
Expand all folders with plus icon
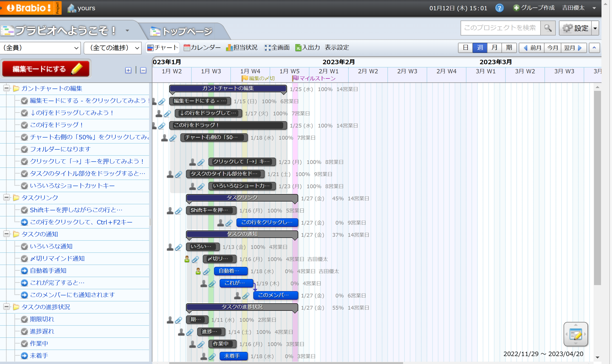[128, 71]
